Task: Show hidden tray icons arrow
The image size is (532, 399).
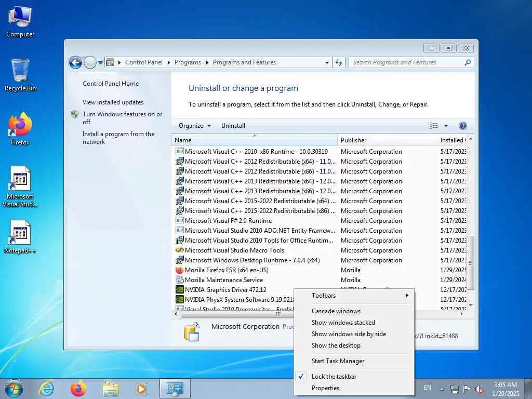Action: coord(442,389)
